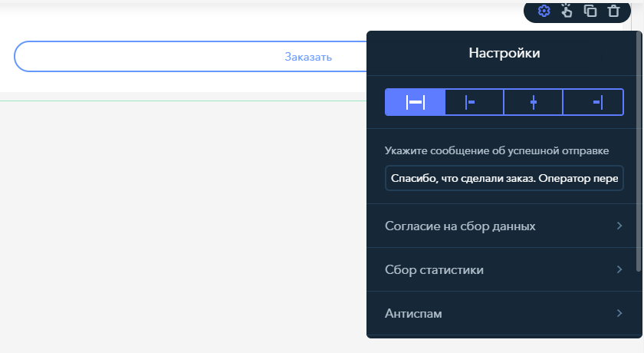Image resolution: width=644 pixels, height=353 pixels.
Task: Duplicate the block with the copy icon
Action: (x=590, y=11)
